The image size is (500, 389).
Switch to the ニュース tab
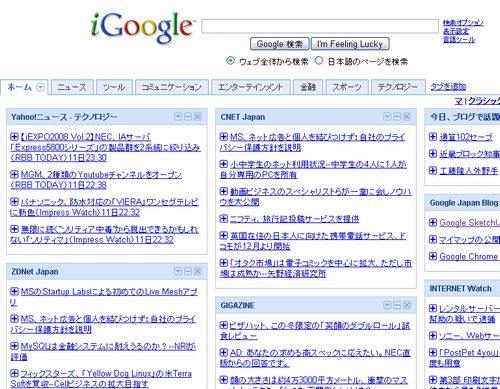pos(72,87)
